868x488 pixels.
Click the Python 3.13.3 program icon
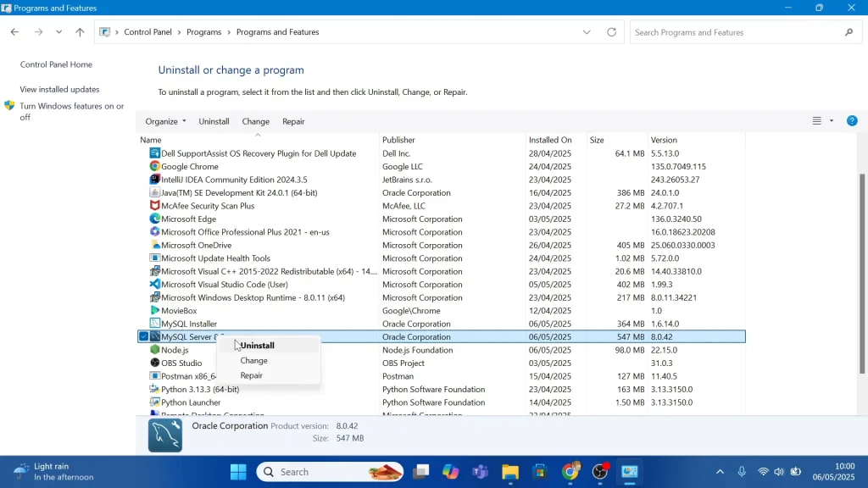(x=154, y=389)
